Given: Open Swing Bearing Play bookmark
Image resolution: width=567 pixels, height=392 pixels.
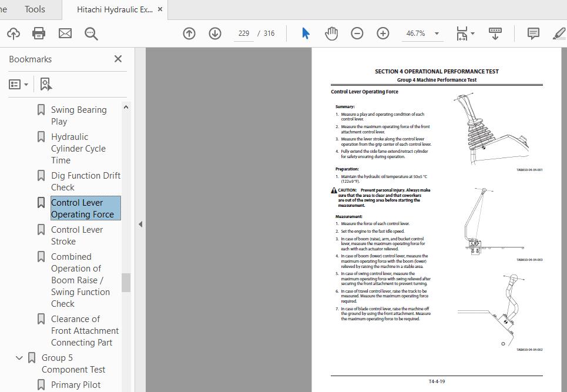Looking at the screenshot, I should [79, 116].
